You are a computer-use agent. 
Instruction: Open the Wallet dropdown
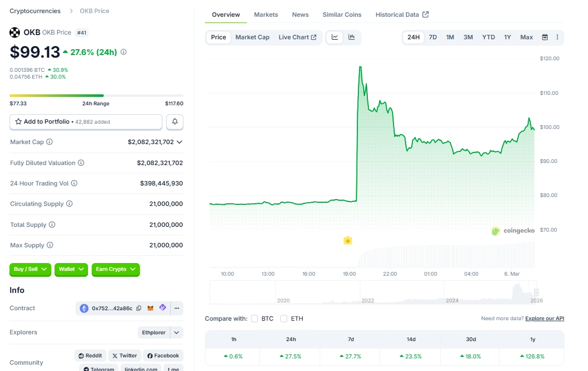click(71, 269)
